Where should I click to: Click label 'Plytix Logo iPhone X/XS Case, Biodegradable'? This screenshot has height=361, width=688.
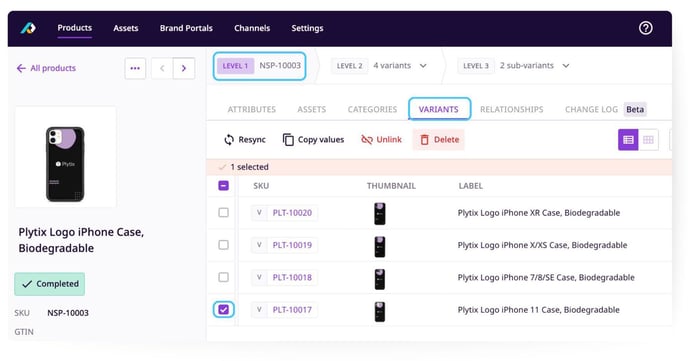[x=542, y=245]
